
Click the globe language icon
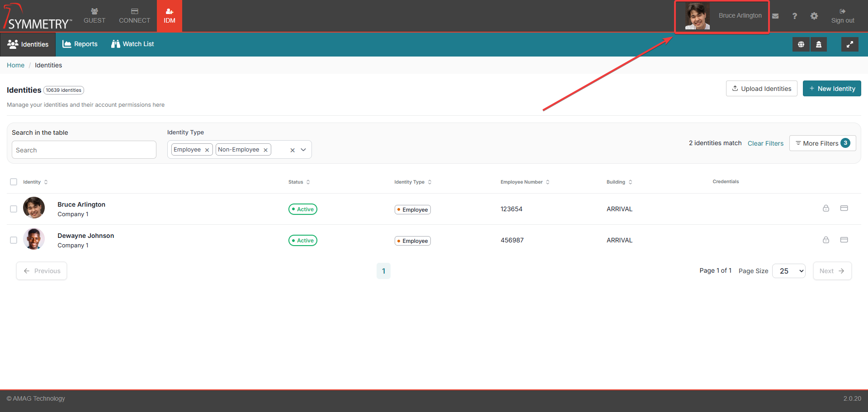[x=801, y=44]
